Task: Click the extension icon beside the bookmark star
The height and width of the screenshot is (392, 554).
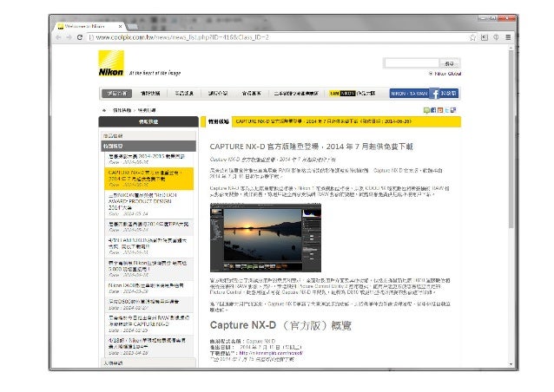Action: pyautogui.click(x=485, y=37)
